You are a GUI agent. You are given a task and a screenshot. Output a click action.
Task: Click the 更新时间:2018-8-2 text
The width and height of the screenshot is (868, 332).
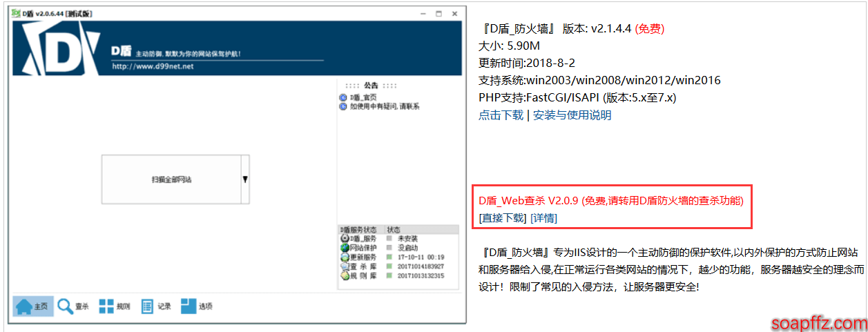[x=527, y=63]
